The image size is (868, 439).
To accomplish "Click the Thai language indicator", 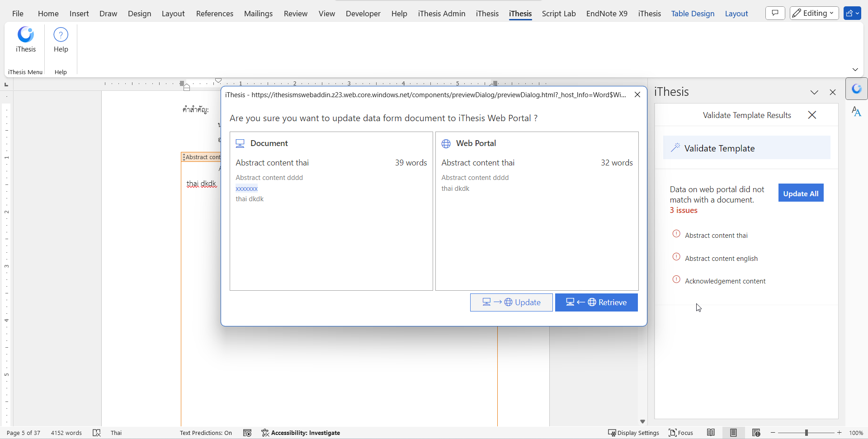I will tap(116, 433).
